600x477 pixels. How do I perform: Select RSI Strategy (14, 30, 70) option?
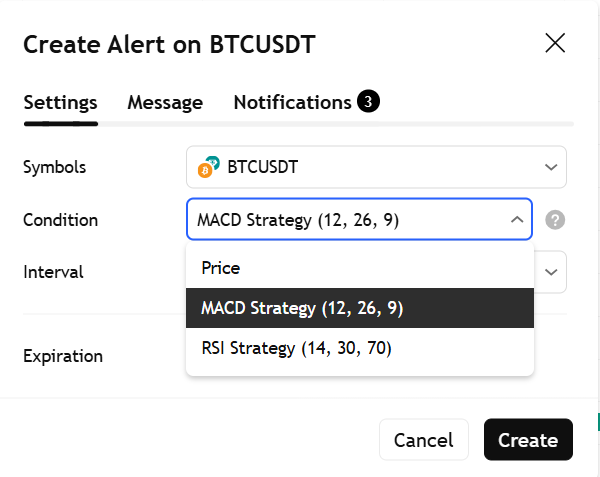[296, 348]
